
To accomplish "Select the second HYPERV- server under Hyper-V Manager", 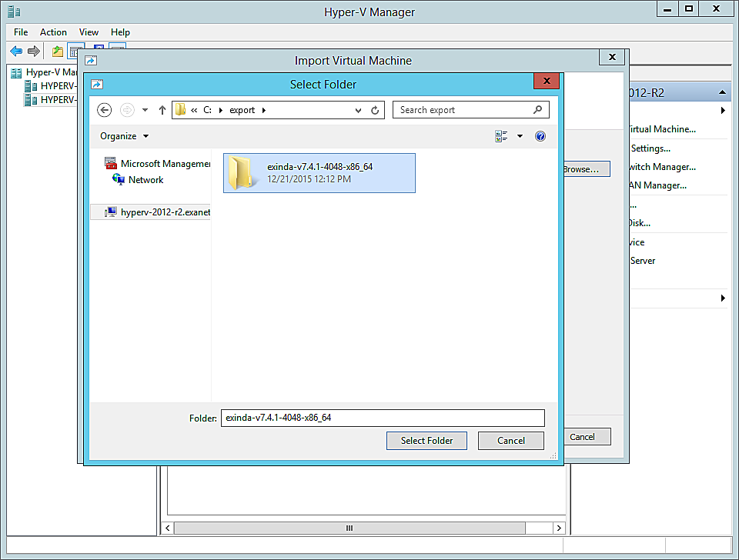I will point(51,100).
